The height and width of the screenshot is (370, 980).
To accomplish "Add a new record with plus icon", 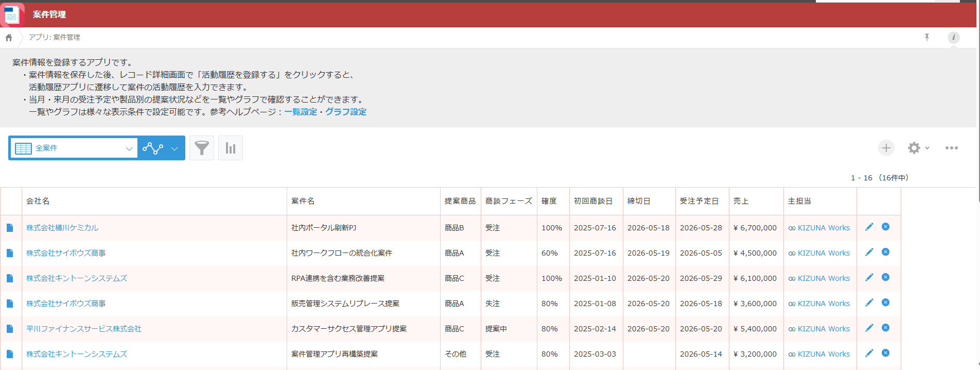I will pos(886,148).
